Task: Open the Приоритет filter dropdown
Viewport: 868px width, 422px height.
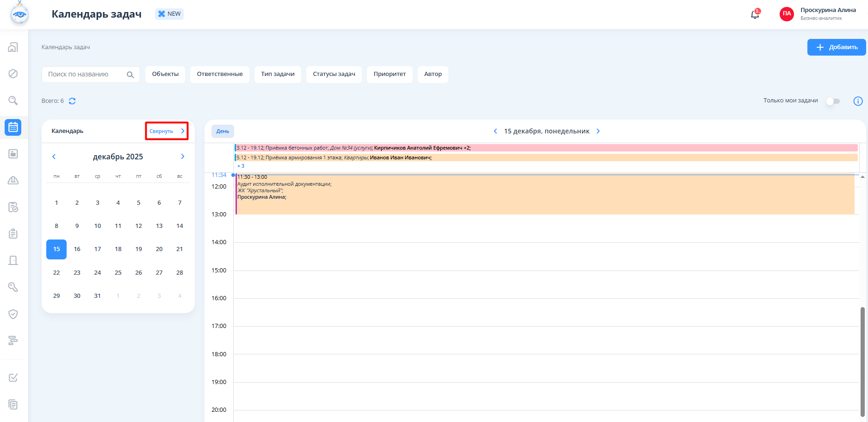Action: (390, 74)
